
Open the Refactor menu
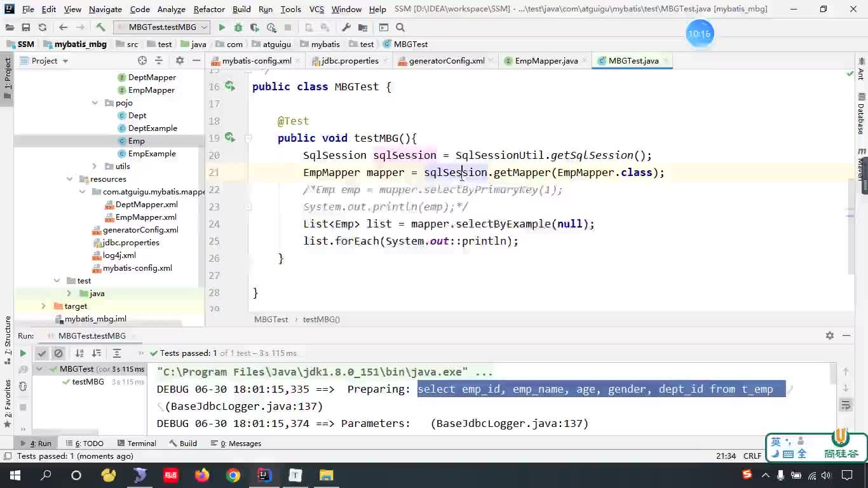(209, 9)
